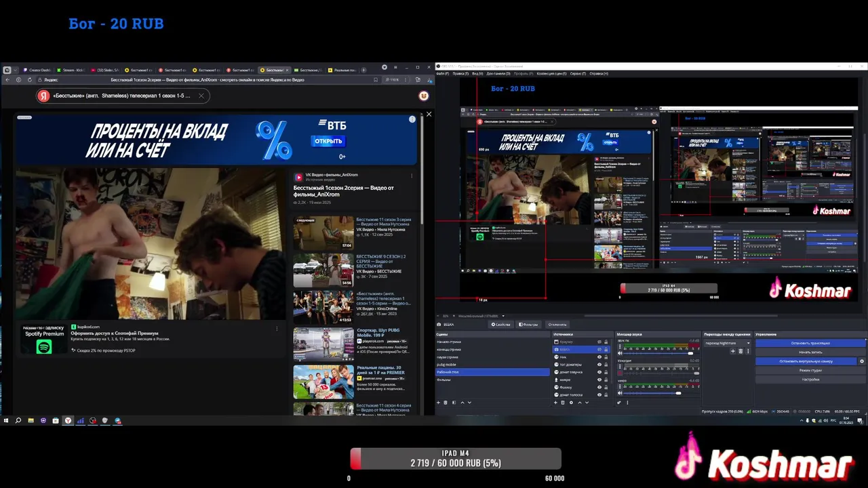The image size is (868, 488).
Task: Click Начать запись button
Action: click(x=810, y=352)
